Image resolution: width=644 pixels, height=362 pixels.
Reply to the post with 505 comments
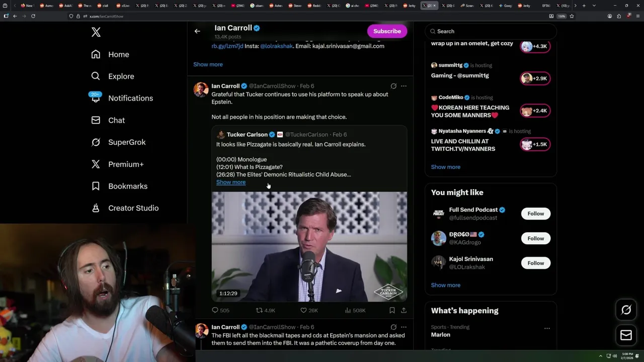pos(220,310)
